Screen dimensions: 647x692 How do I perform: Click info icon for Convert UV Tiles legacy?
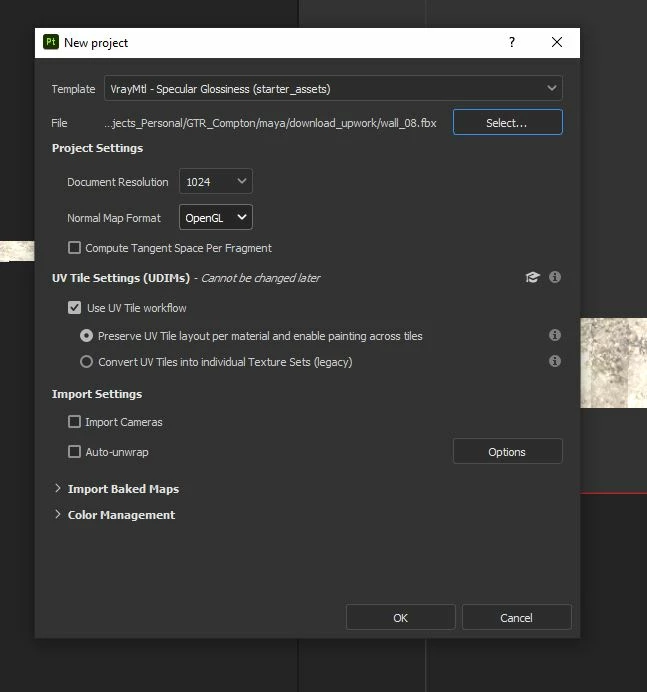tap(555, 361)
